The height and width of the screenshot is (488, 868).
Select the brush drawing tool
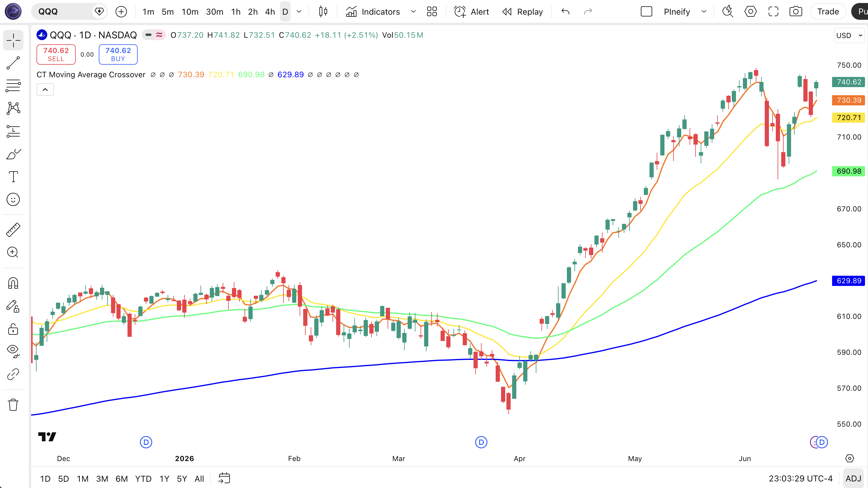[13, 154]
